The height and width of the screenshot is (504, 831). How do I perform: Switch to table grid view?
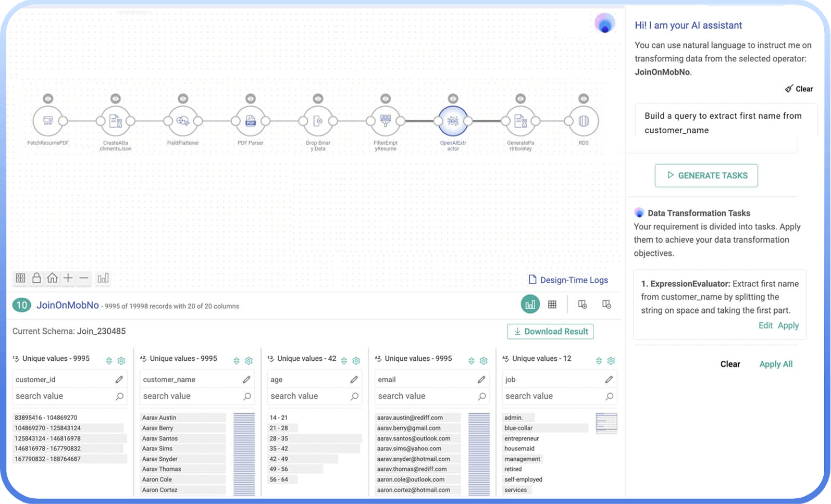pos(552,305)
